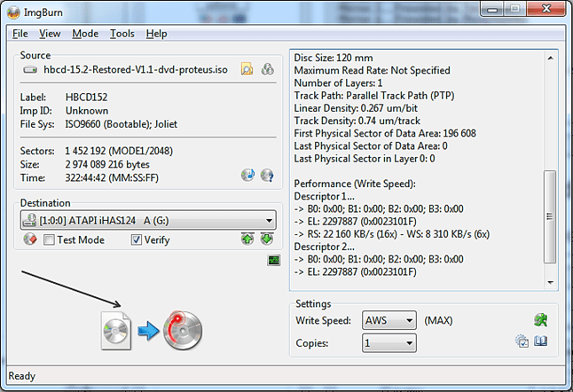Viewport: 573px width, 392px height.
Task: Open the Automatic Write Speed running man icon
Action: click(x=538, y=319)
